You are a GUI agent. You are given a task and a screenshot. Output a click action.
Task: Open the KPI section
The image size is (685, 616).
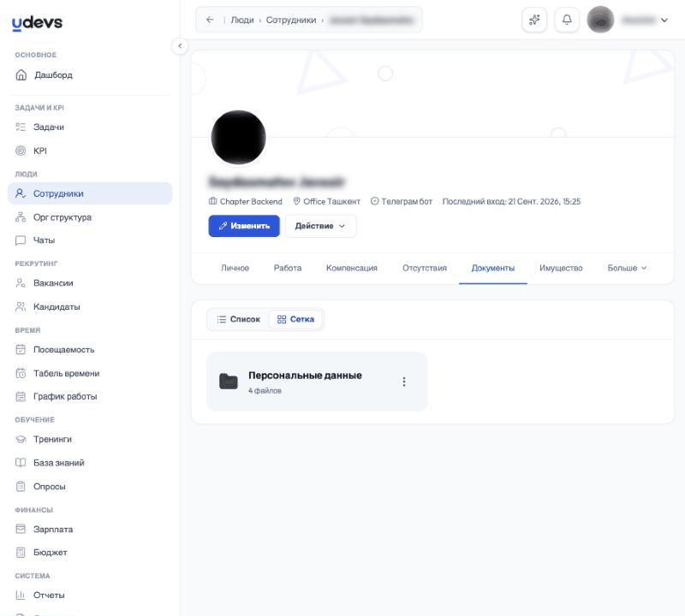(90, 151)
